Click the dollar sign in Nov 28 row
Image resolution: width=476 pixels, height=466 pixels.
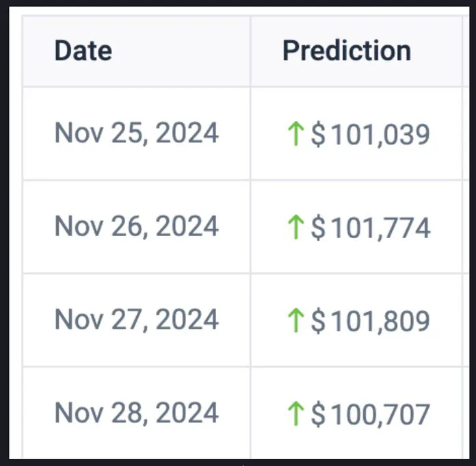tap(318, 414)
